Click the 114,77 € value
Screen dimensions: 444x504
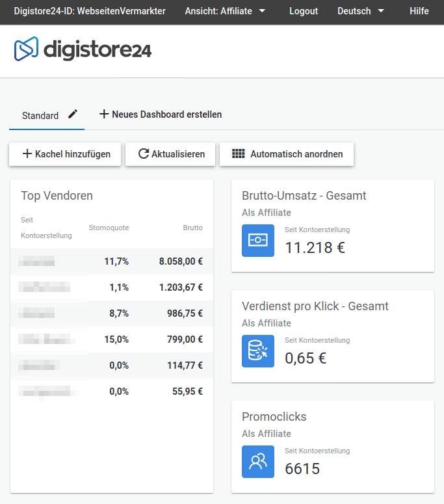(x=185, y=365)
